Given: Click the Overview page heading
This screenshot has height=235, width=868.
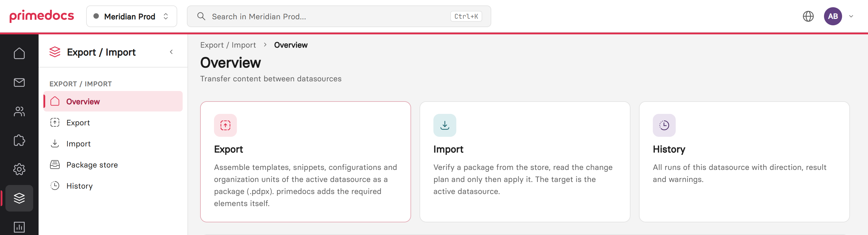Looking at the screenshot, I should tap(231, 63).
